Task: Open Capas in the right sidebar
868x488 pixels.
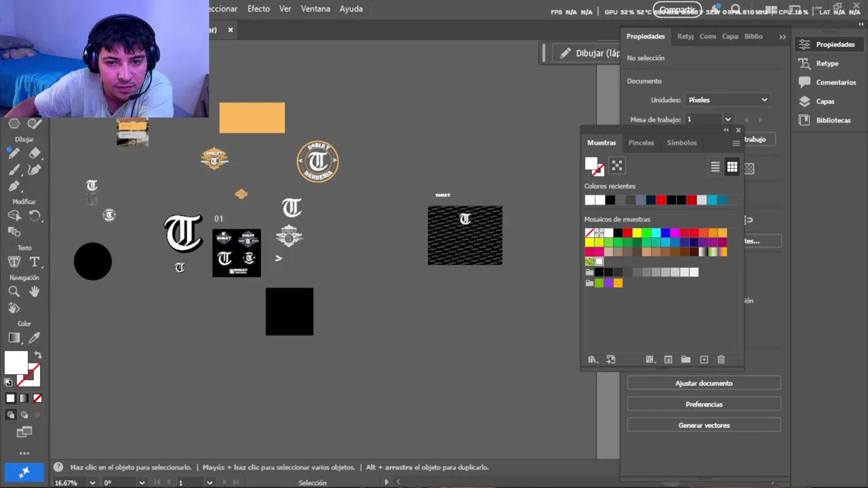Action: coord(817,101)
